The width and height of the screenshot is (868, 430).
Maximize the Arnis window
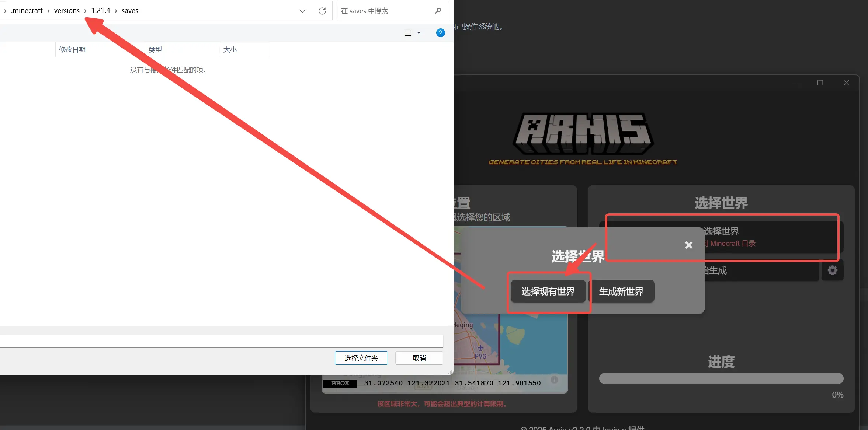click(820, 83)
